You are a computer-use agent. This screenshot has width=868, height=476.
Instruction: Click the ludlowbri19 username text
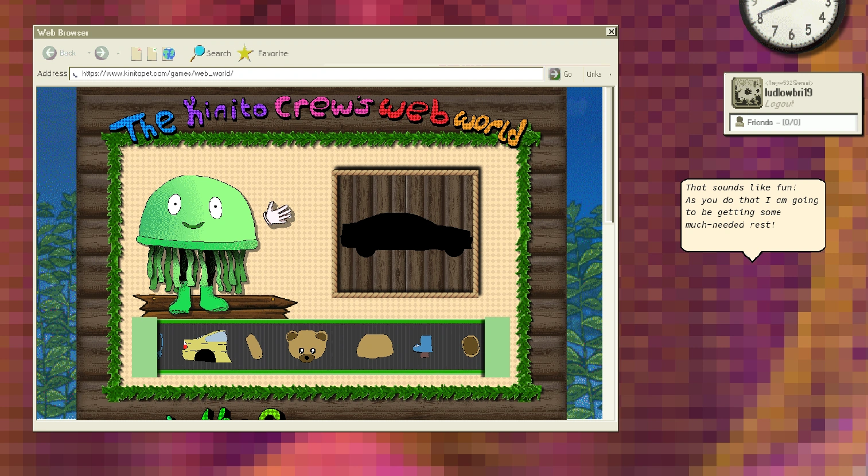click(789, 92)
